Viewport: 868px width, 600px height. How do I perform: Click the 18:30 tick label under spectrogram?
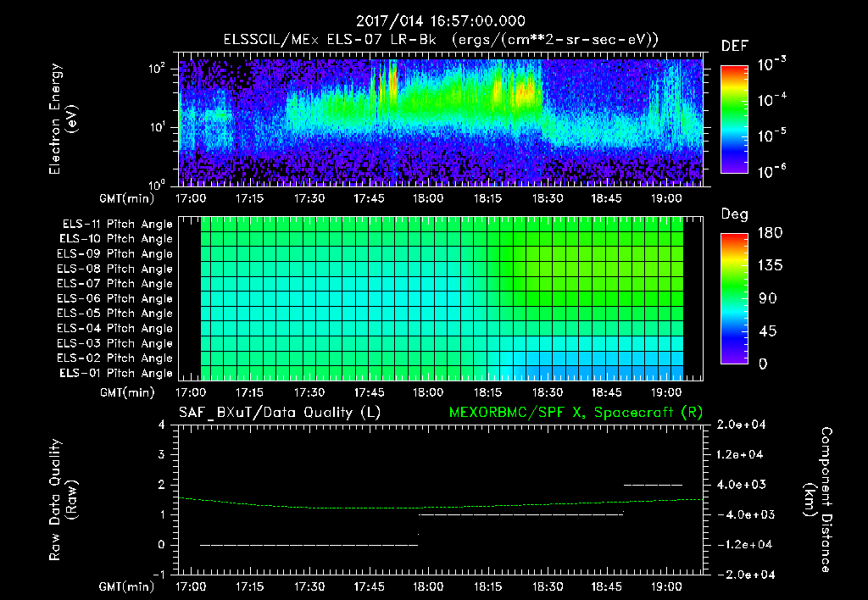tap(547, 198)
